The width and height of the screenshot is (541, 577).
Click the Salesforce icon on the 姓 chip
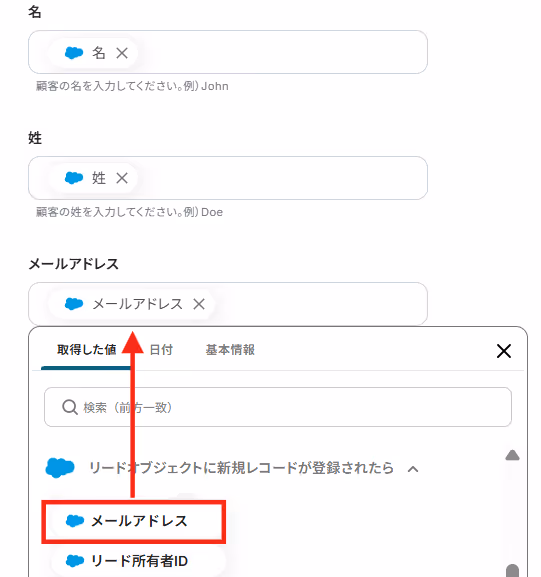point(74,178)
